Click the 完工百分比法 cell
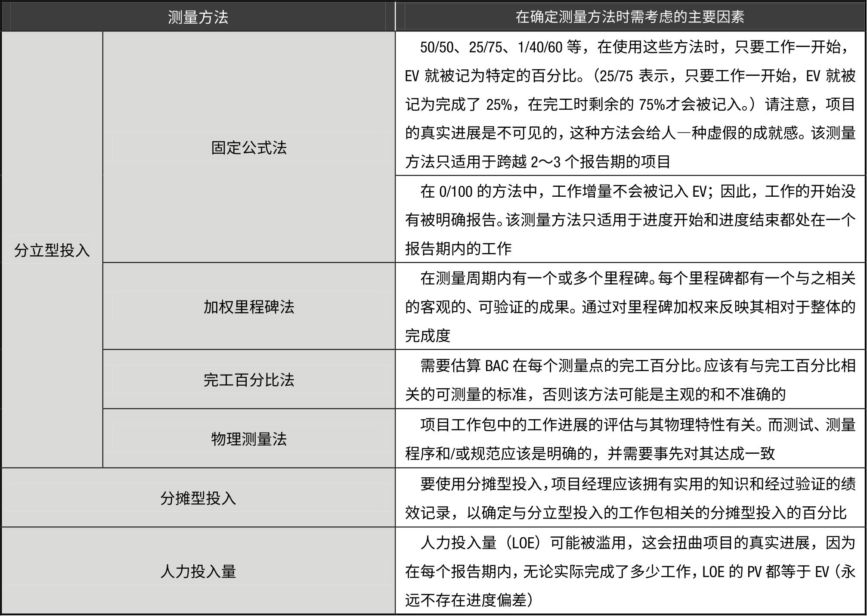The width and height of the screenshot is (867, 616). coord(249,380)
